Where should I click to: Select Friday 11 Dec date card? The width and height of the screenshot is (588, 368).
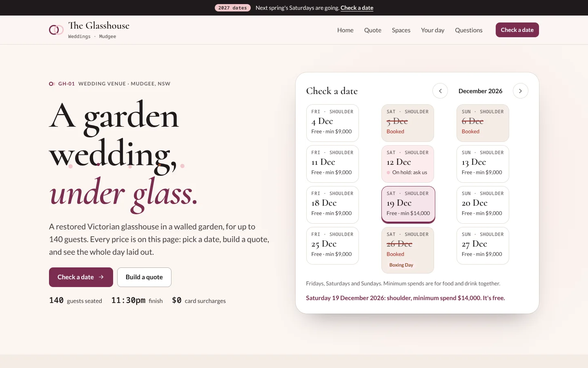(332, 164)
